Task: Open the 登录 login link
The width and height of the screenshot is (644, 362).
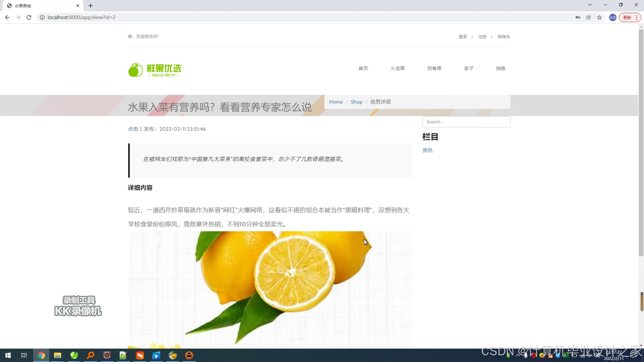Action: point(463,37)
